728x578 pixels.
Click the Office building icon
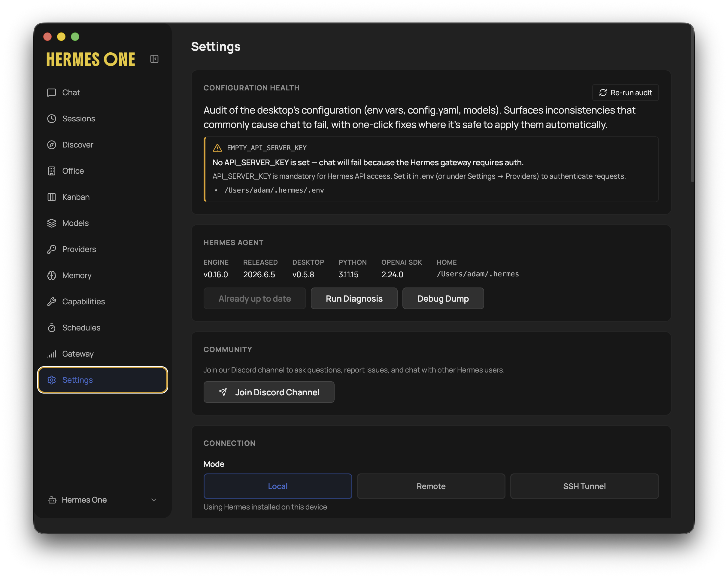pos(52,171)
